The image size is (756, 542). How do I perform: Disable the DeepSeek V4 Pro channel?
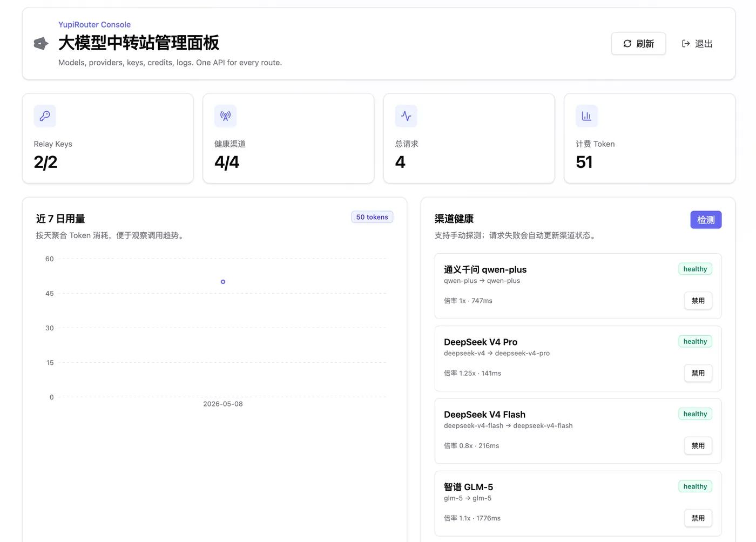(698, 373)
